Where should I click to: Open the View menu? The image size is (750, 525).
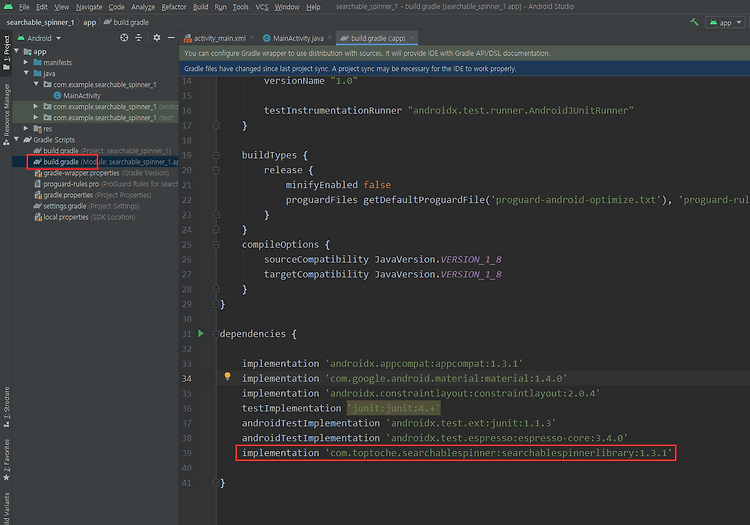pos(61,7)
